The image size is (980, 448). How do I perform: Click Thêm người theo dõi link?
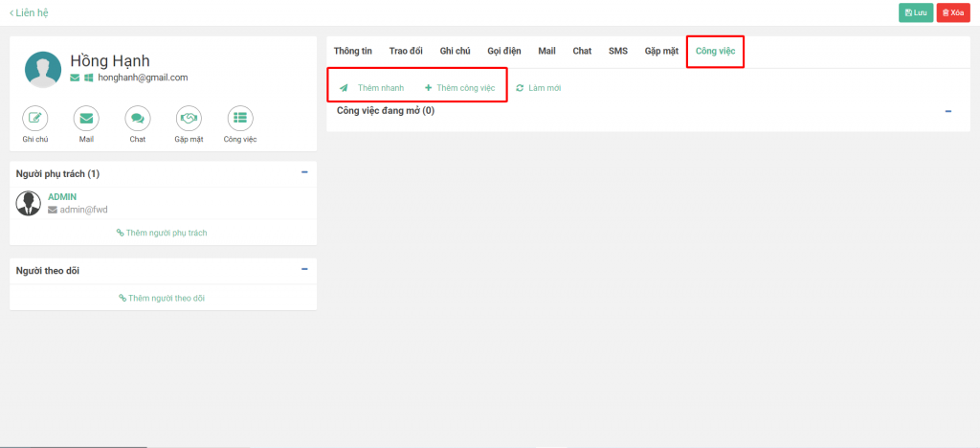(x=162, y=298)
